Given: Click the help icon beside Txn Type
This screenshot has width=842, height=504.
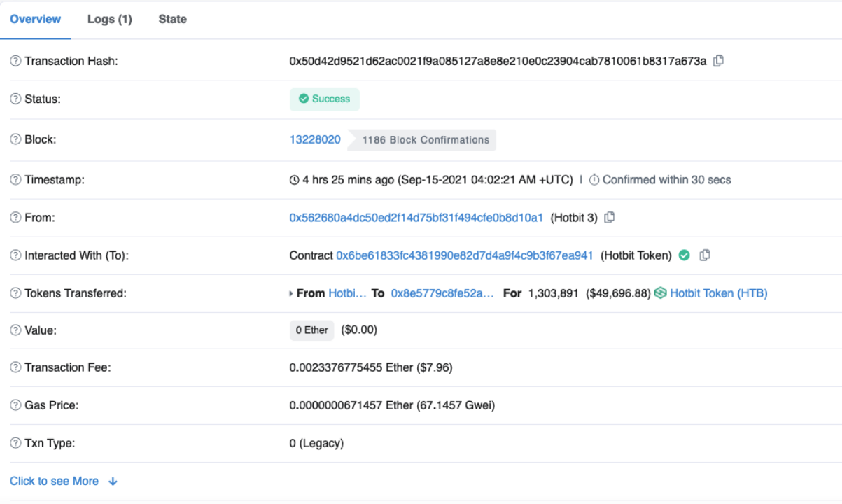Looking at the screenshot, I should pyautogui.click(x=15, y=444).
